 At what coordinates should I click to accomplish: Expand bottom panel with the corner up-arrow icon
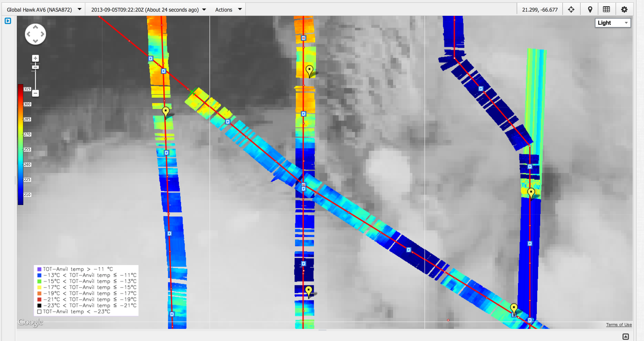coord(626,337)
